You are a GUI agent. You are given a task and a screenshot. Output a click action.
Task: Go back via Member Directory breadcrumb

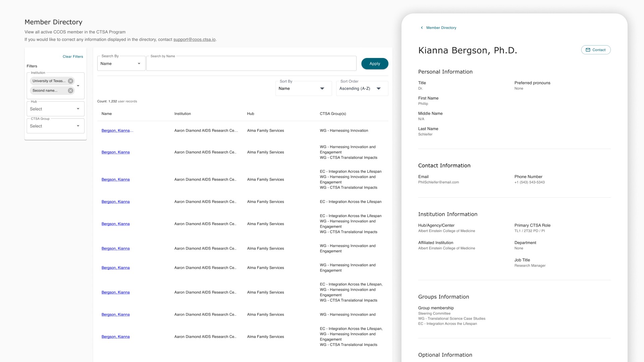coord(441,28)
